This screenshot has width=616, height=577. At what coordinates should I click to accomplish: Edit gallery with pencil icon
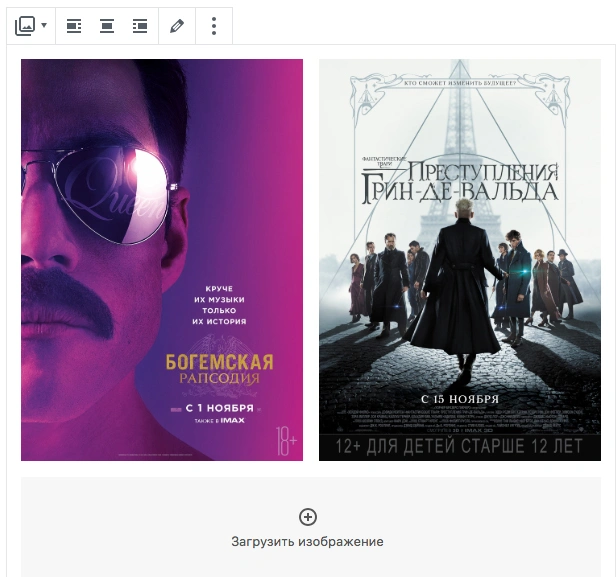click(177, 26)
